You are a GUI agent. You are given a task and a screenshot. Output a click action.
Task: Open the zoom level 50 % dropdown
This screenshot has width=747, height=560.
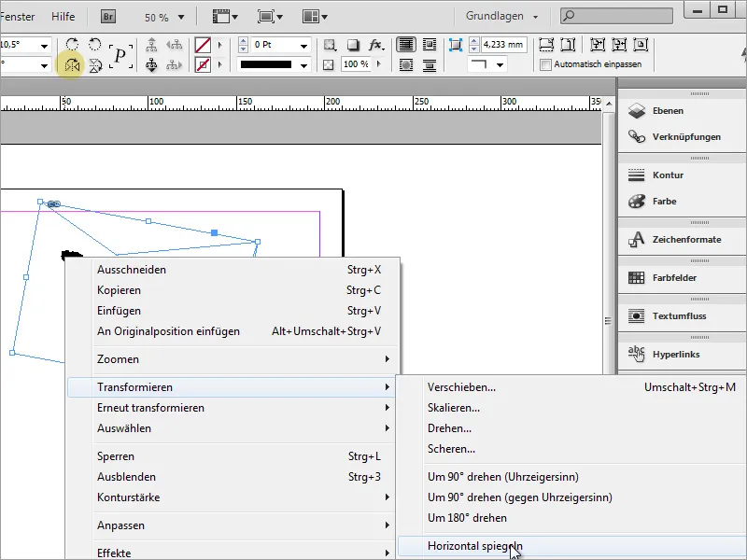[181, 17]
